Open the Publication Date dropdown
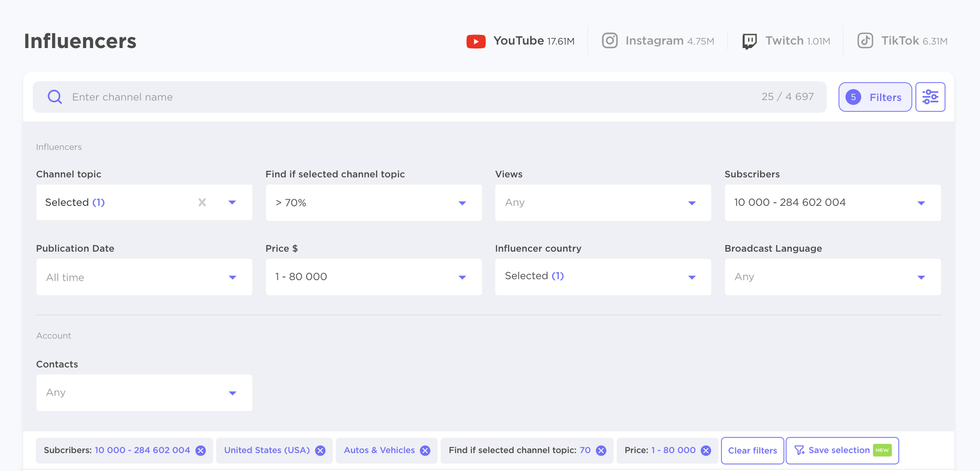Screen dimensions: 980x471 pos(144,277)
